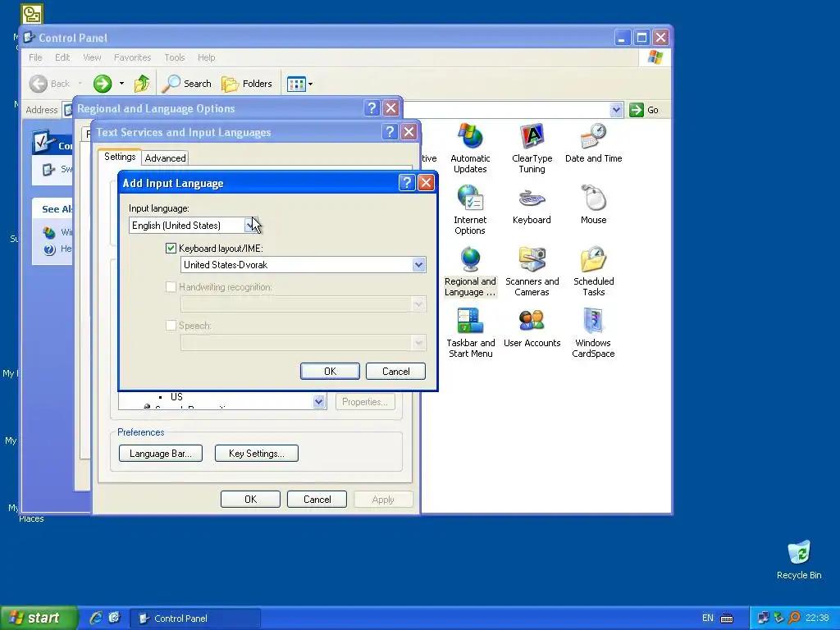Open Scanners and Cameras

click(x=532, y=272)
